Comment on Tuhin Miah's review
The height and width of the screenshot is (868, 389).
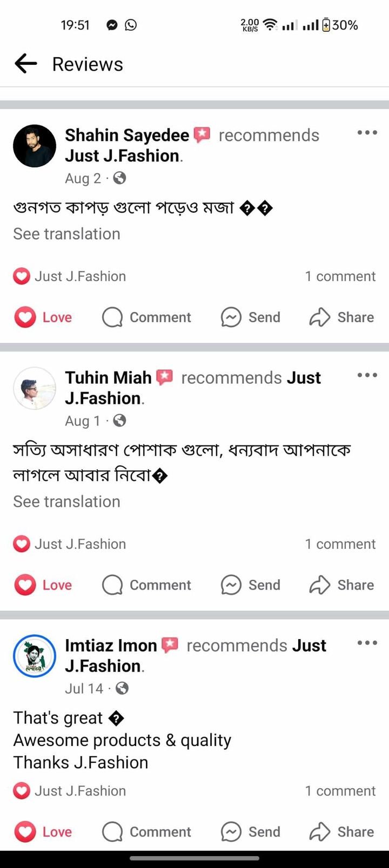coord(146,585)
